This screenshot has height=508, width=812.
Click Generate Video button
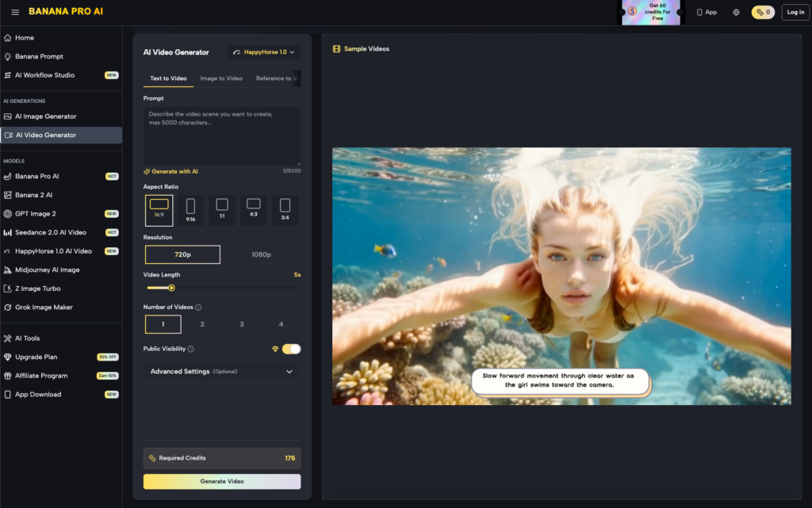[x=222, y=482]
